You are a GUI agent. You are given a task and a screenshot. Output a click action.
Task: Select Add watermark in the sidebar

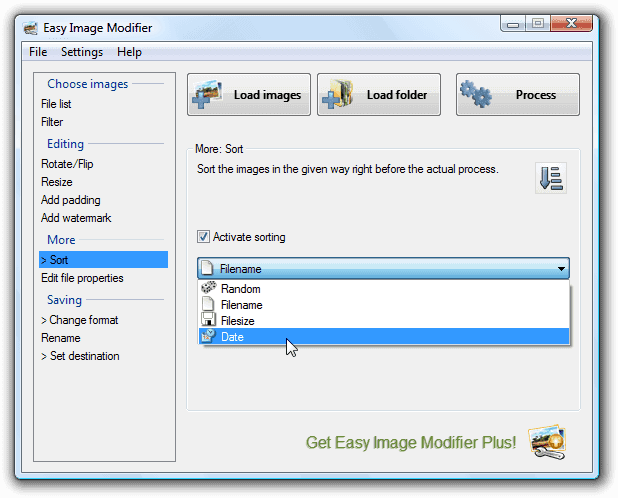point(76,218)
